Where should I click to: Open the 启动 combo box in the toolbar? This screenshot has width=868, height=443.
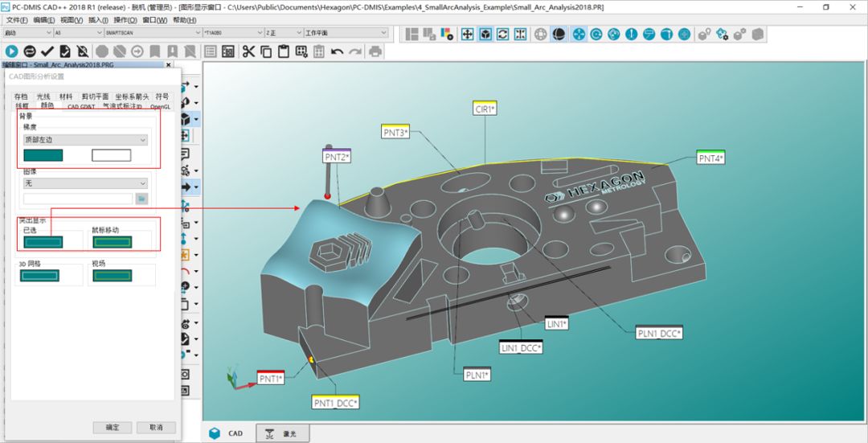27,33
